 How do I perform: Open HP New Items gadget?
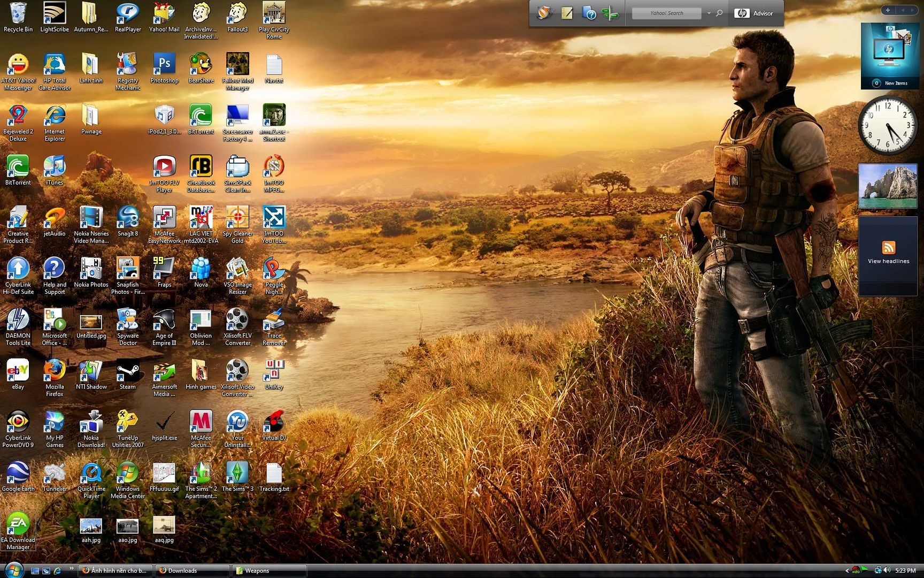[x=889, y=56]
